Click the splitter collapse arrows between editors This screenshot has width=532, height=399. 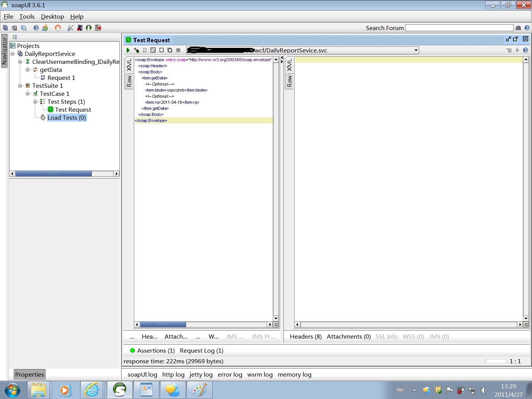click(x=282, y=60)
